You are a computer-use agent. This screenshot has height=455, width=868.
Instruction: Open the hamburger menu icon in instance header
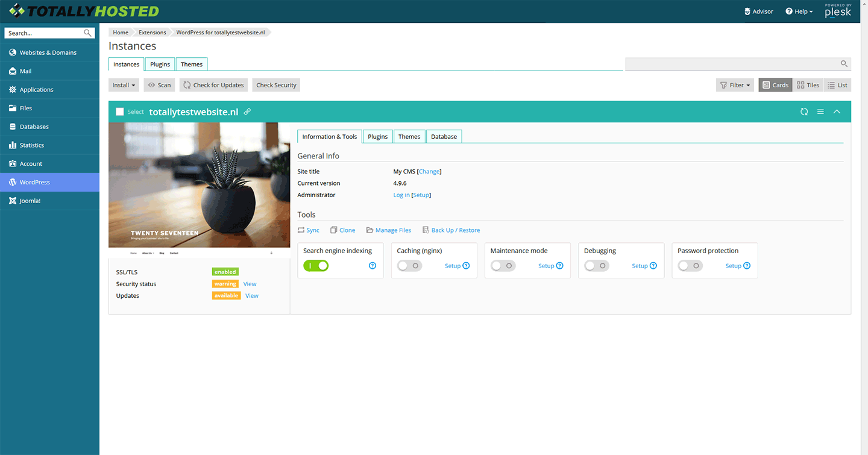coord(820,111)
